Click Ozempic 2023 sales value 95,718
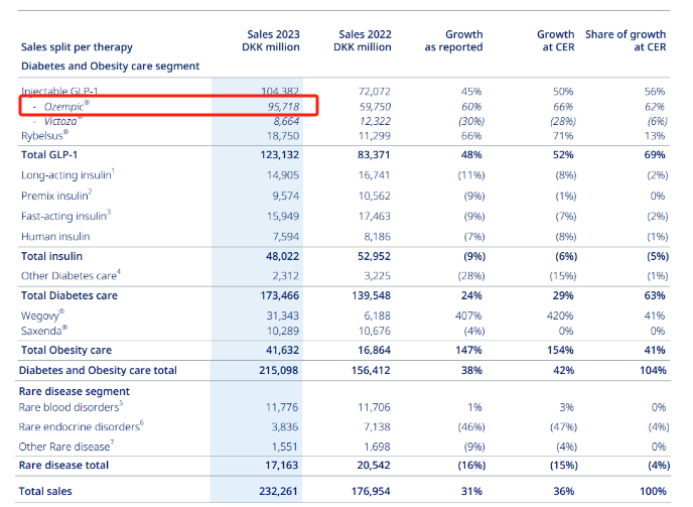The height and width of the screenshot is (507, 693). (x=283, y=107)
